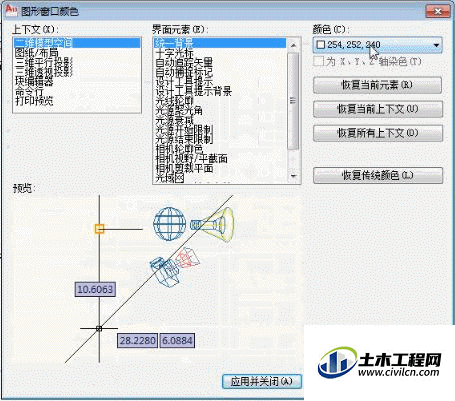Open the 颜色 color dropdown
The height and width of the screenshot is (401, 455).
(x=377, y=45)
